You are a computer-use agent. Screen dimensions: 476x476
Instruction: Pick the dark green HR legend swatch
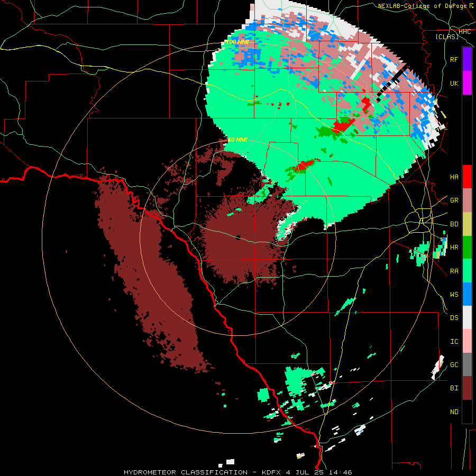click(467, 247)
